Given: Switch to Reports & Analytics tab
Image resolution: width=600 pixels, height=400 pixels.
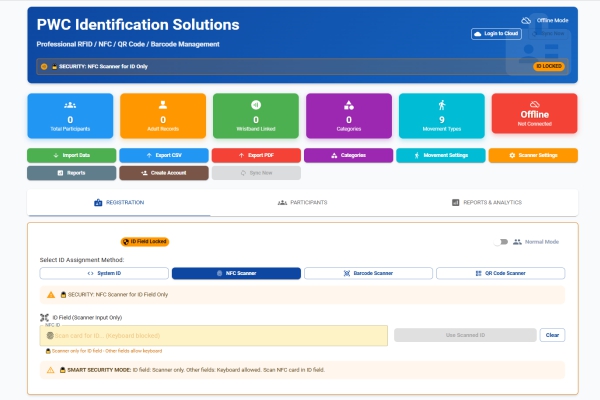Looking at the screenshot, I should pos(486,202).
